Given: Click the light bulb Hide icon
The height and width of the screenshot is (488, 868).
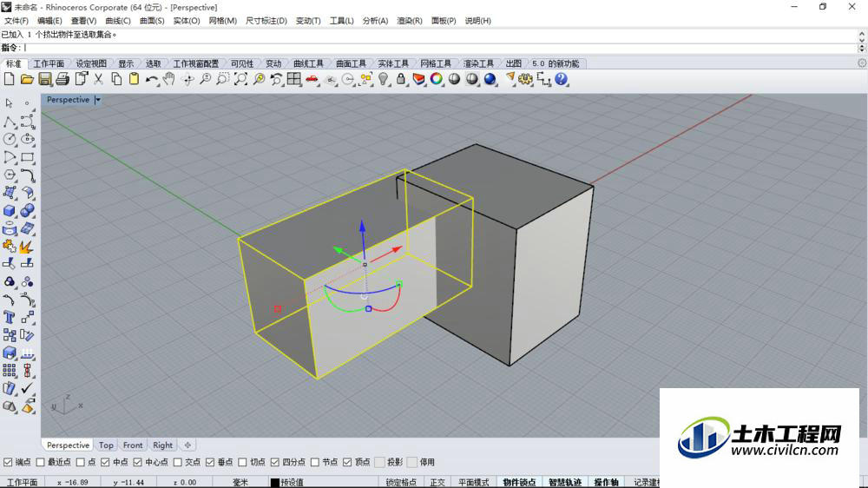Looking at the screenshot, I should click(x=383, y=79).
